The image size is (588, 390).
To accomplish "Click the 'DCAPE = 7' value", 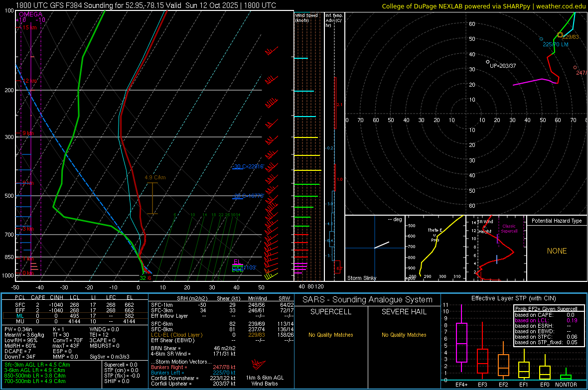I will point(17,351).
